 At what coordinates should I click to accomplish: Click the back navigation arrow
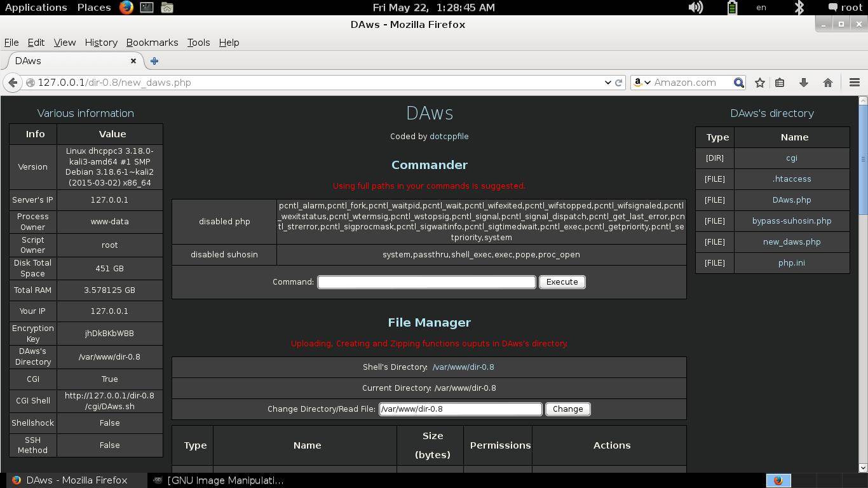pyautogui.click(x=13, y=83)
